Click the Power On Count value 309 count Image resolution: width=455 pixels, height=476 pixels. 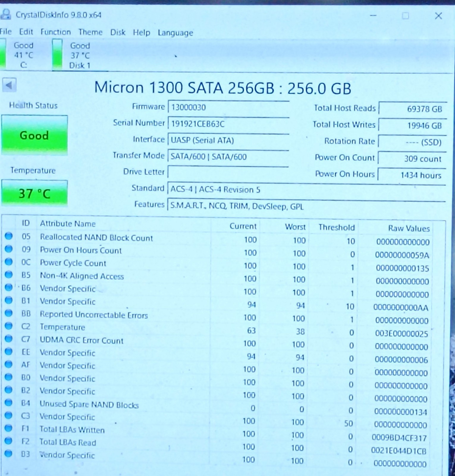point(412,159)
